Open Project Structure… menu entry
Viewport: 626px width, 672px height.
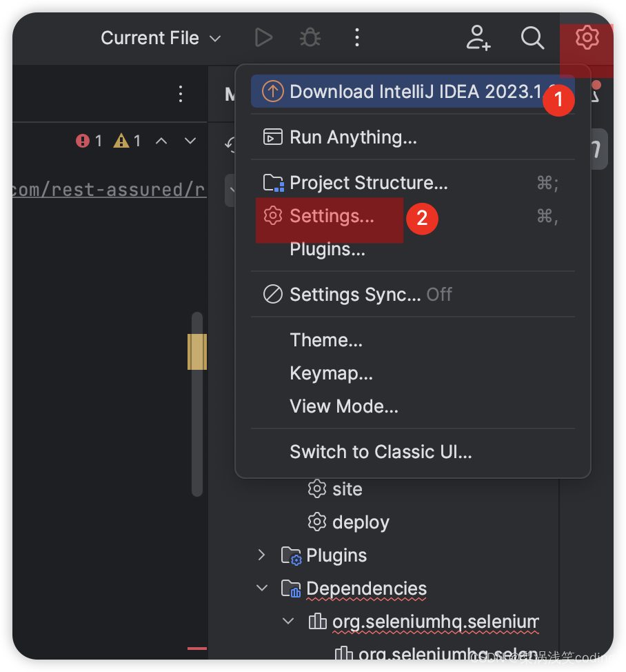pyautogui.click(x=413, y=183)
